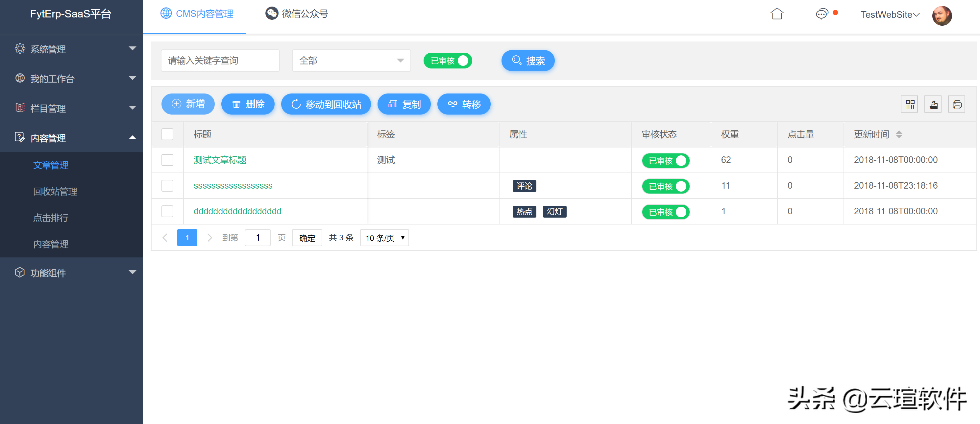Viewport: 980px width, 424px height.
Task: Open the column filter grid icon
Action: click(x=910, y=104)
